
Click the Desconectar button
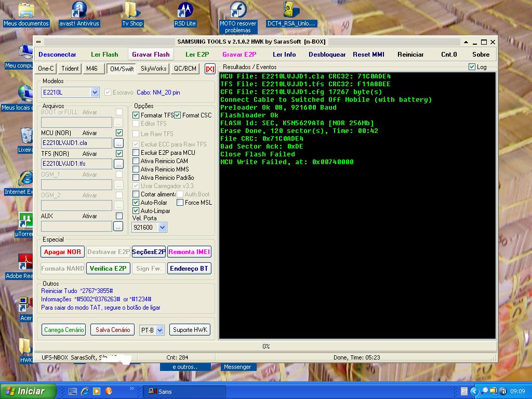[57, 54]
